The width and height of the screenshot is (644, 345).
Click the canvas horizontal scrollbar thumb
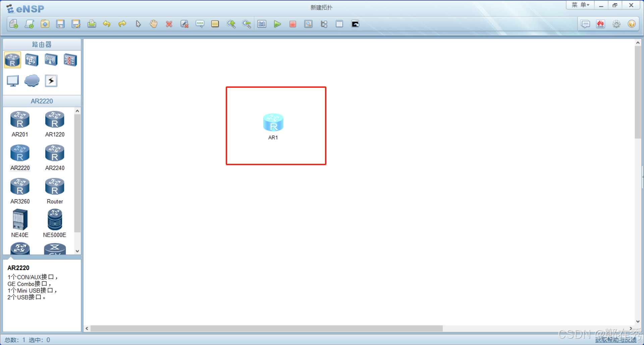tap(267, 329)
